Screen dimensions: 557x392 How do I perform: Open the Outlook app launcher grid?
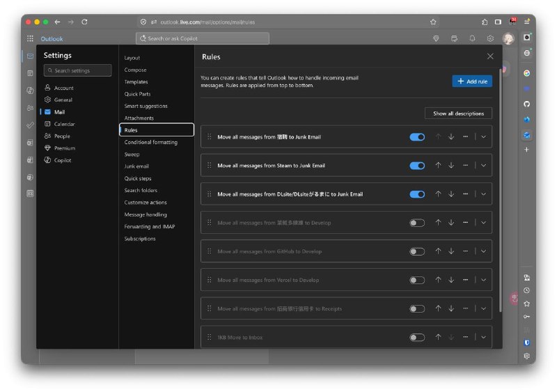[x=30, y=38]
